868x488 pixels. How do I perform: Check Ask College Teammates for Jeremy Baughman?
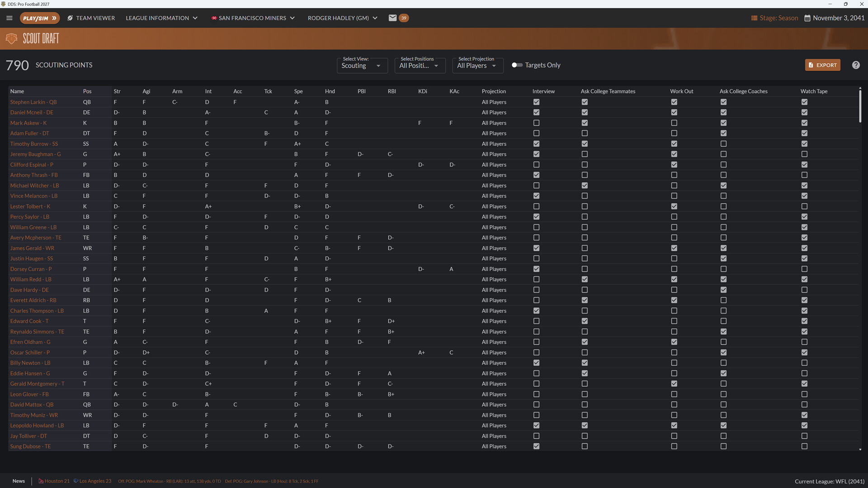[x=585, y=154]
